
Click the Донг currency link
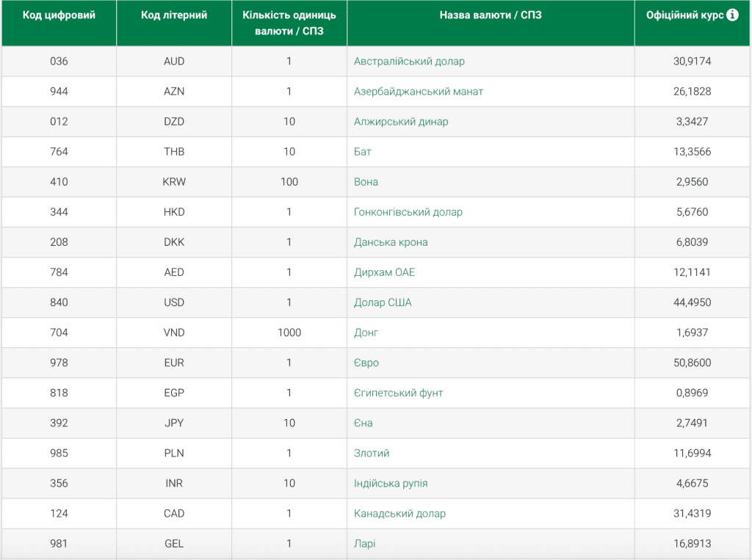[x=366, y=332]
